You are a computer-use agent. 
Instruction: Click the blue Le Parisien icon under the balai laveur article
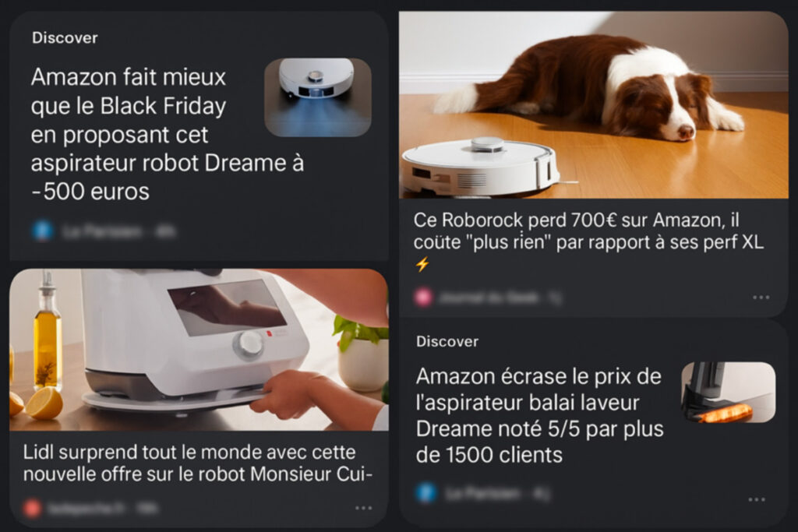426,493
